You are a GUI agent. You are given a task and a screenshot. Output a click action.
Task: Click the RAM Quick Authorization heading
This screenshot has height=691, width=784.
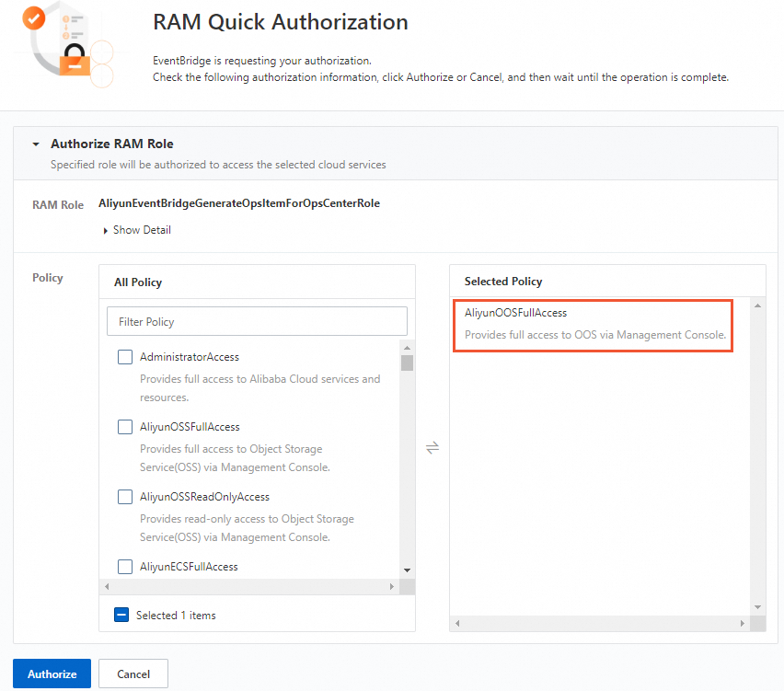[x=281, y=22]
